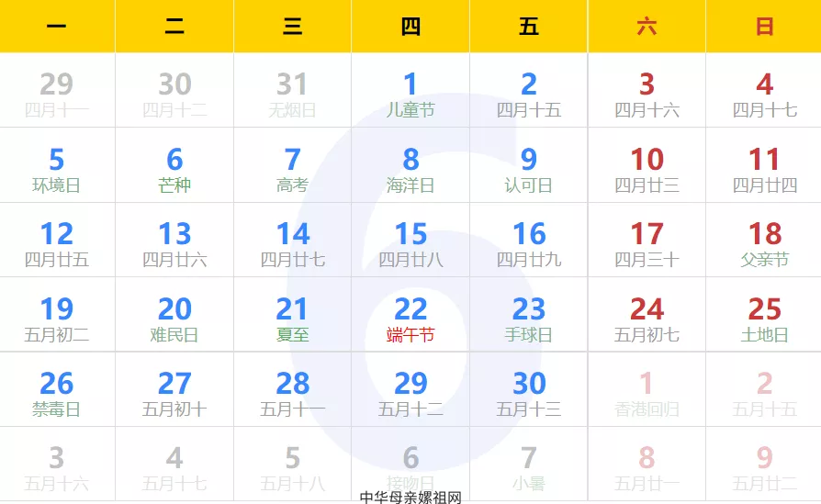Select June 16 四月廿九
821x504 pixels.
pyautogui.click(x=529, y=241)
